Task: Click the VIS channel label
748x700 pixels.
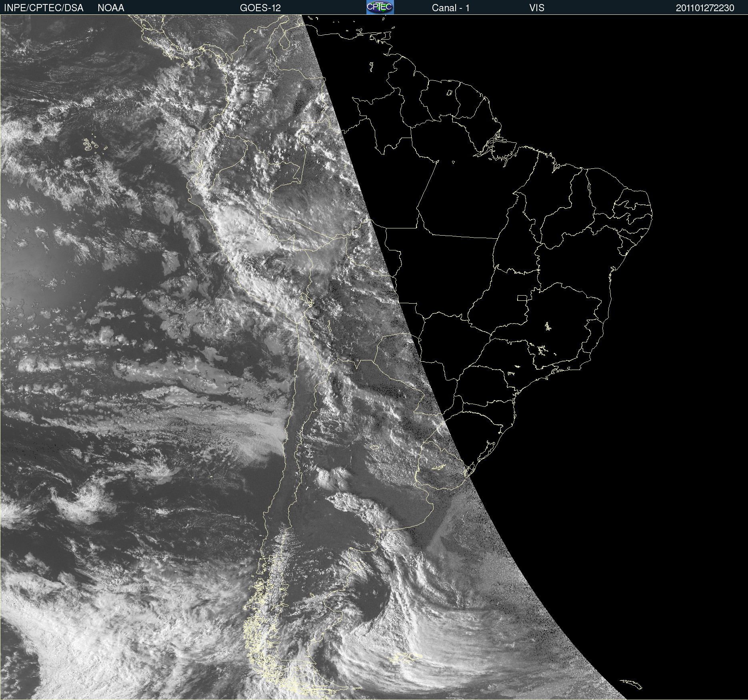Action: [537, 8]
